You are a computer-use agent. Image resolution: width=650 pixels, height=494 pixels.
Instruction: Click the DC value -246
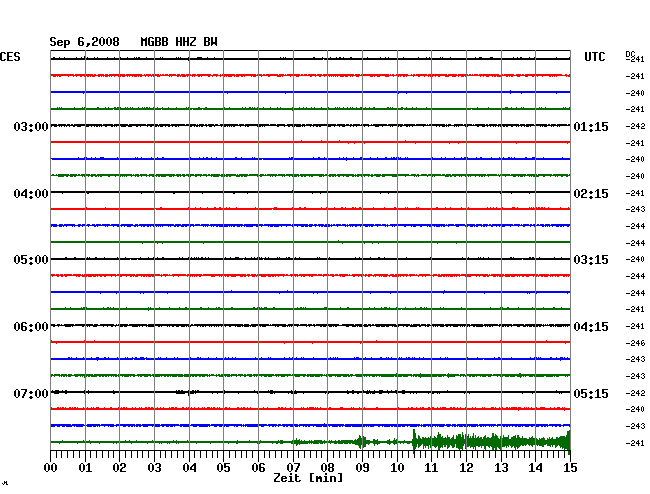click(x=635, y=343)
